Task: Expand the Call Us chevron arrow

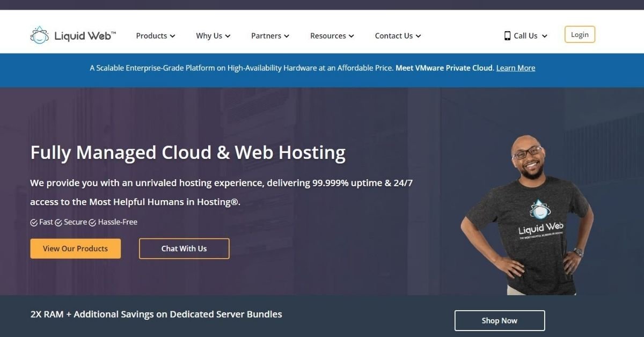Action: coord(544,36)
